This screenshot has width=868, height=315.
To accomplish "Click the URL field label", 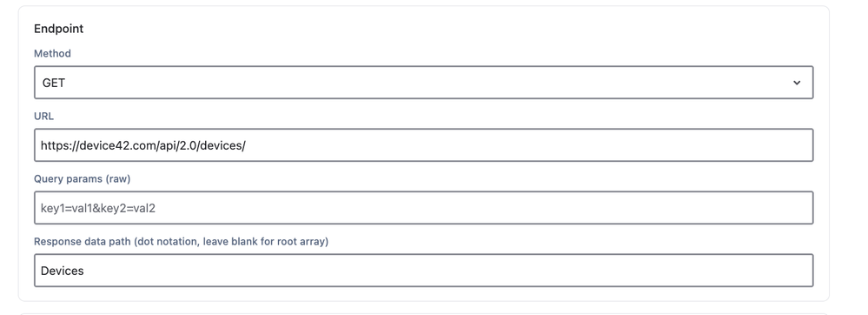I will tap(43, 116).
